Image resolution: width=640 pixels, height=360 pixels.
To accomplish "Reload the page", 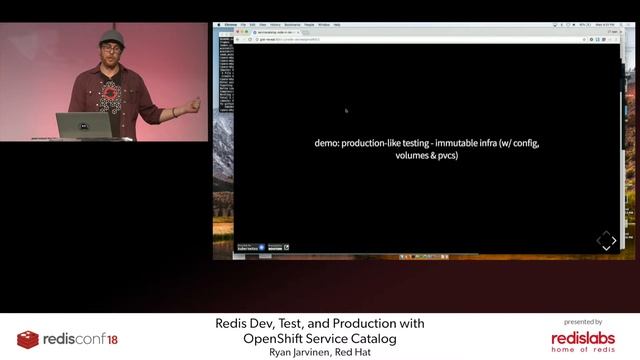I will pyautogui.click(x=250, y=40).
